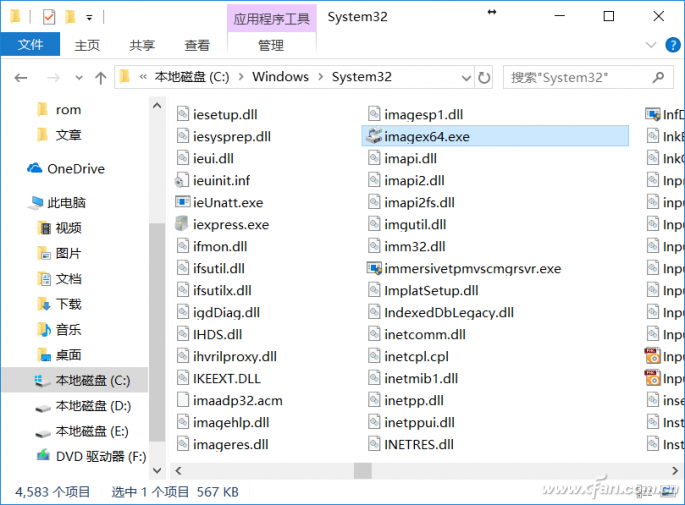Open the Customize Quick Access Toolbar dropdown
Image resolution: width=685 pixels, height=505 pixels.
pos(89,18)
